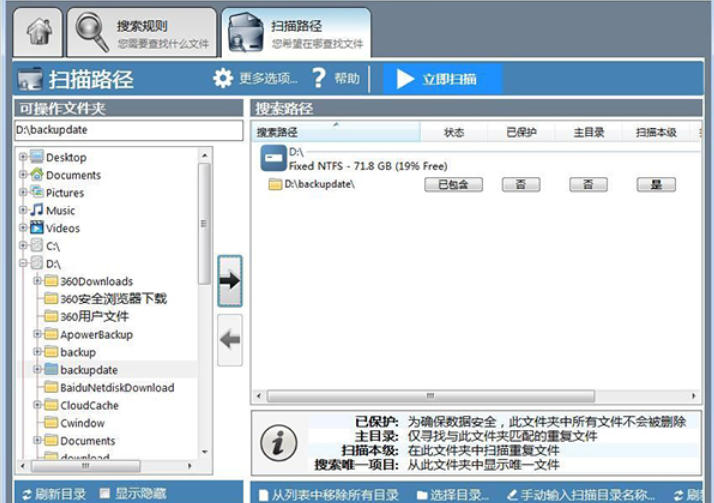The width and height of the screenshot is (714, 503).
Task: Select the 360安全浏览器下载 folder
Action: tap(113, 299)
